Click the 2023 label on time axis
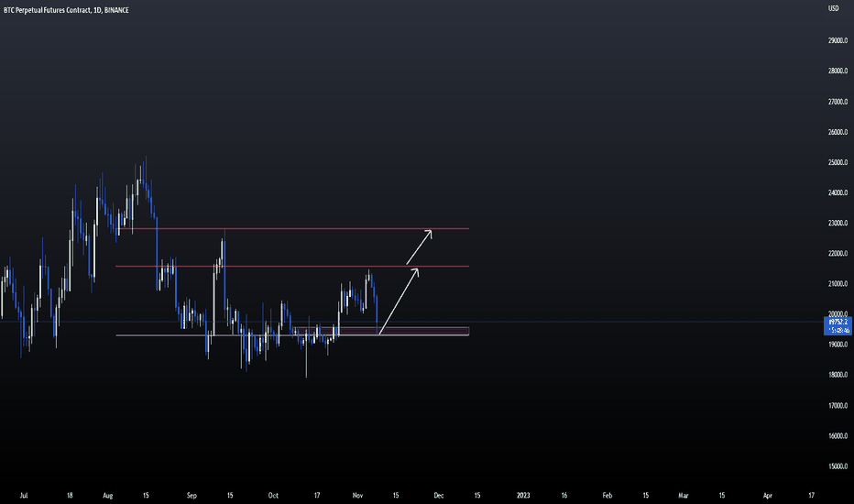Screen dimensions: 854x504 (x=523, y=495)
